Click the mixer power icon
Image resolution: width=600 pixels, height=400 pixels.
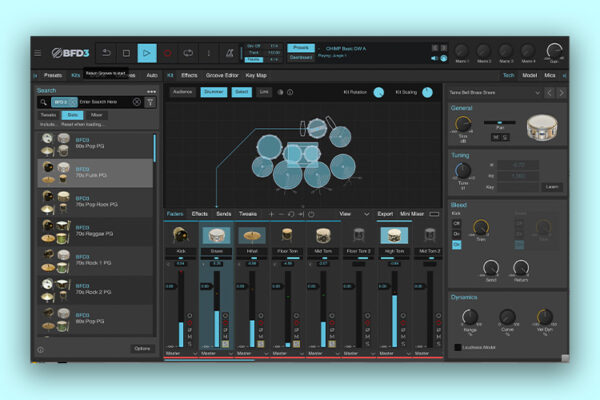[x=311, y=214]
